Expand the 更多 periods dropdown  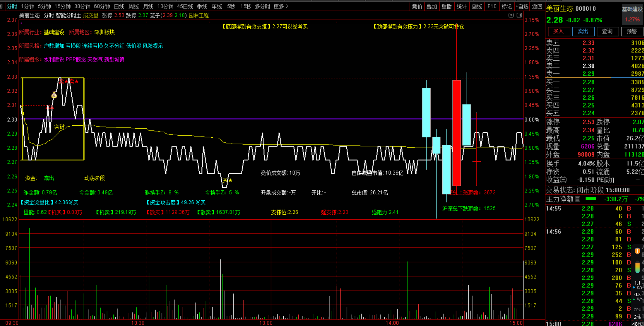(281, 6)
